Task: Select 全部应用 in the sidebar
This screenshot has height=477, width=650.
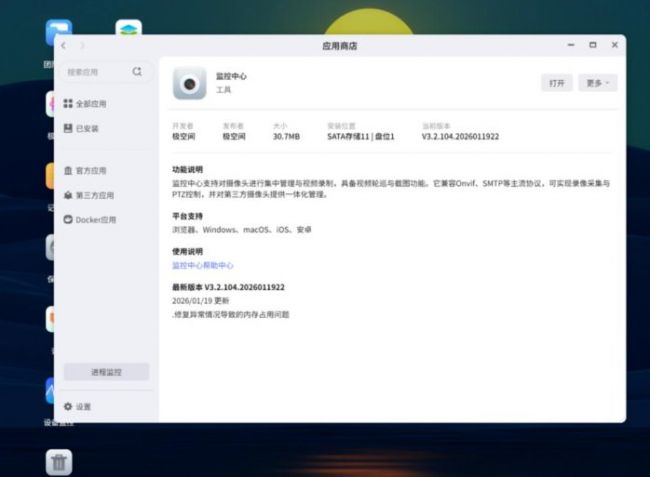Action: pos(91,104)
